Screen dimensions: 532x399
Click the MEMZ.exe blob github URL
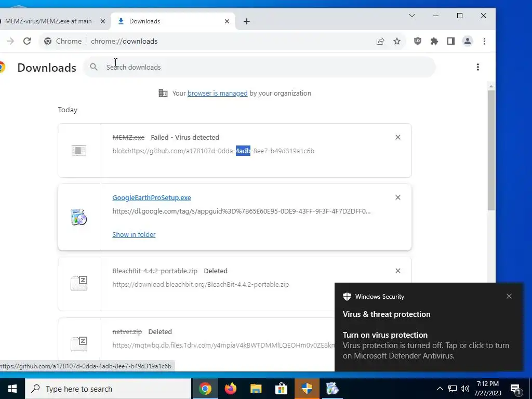pyautogui.click(x=214, y=151)
